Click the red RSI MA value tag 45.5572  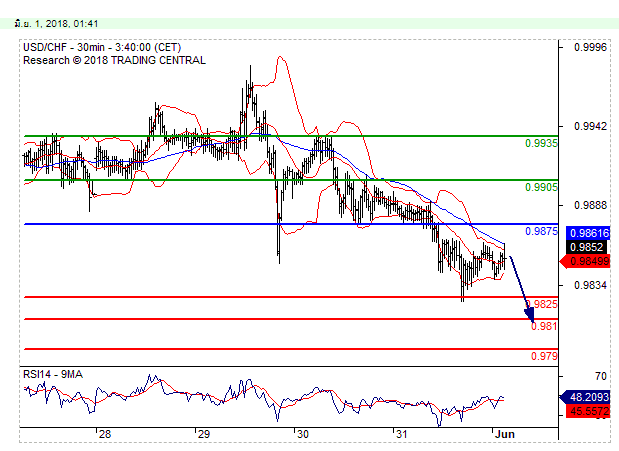[588, 412]
